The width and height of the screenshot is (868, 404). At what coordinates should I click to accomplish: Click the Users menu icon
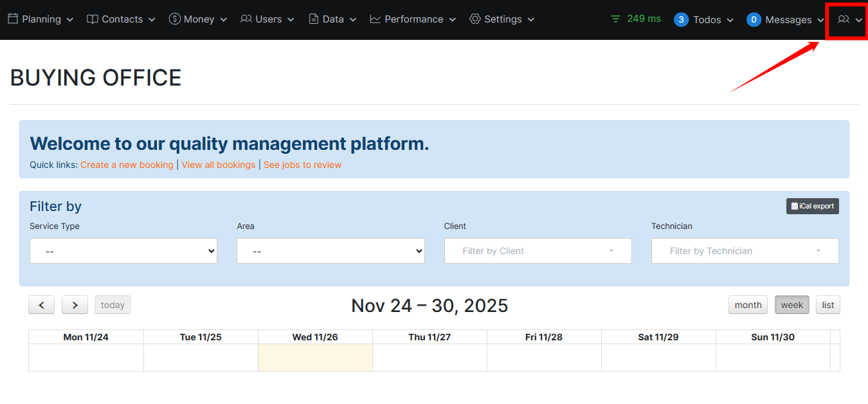246,19
